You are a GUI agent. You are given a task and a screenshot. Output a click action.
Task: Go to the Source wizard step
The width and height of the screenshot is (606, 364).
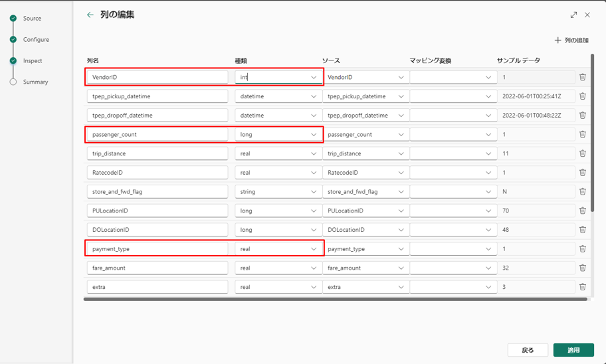[x=32, y=19]
